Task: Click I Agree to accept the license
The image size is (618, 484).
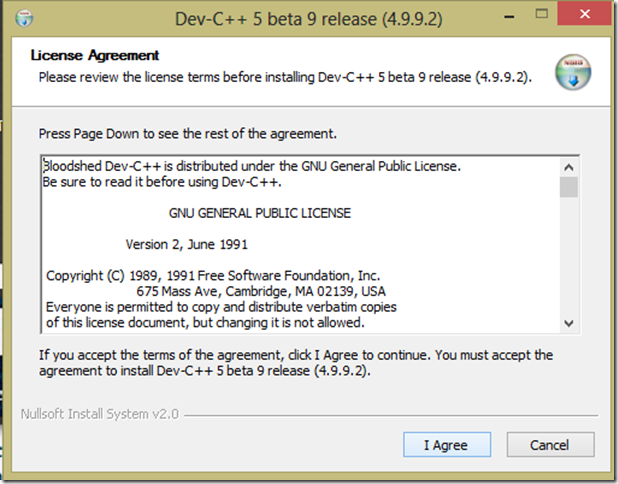Action: click(x=448, y=443)
